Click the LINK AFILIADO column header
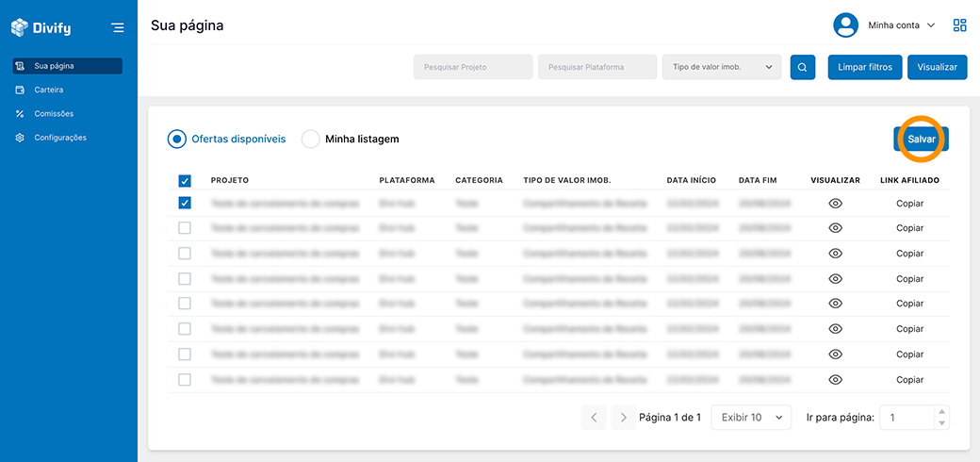The image size is (980, 462). (x=909, y=180)
